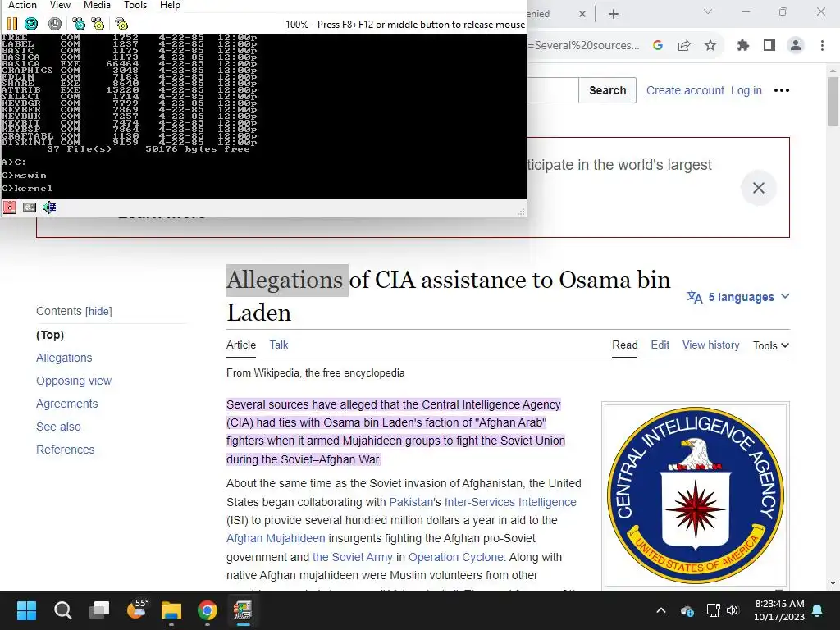The height and width of the screenshot is (630, 840).
Task: Click the teal Ctrl+Alt+Del keys icon
Action: tap(79, 24)
